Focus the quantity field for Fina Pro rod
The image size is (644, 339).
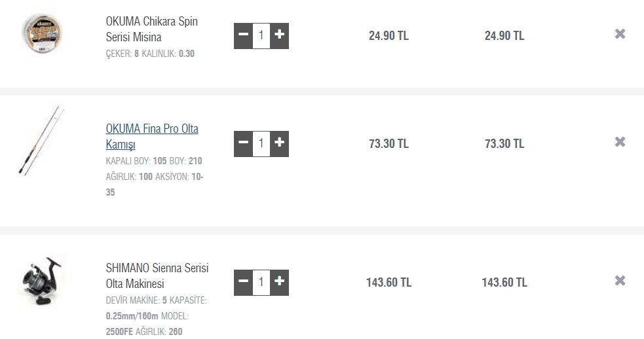(x=261, y=143)
